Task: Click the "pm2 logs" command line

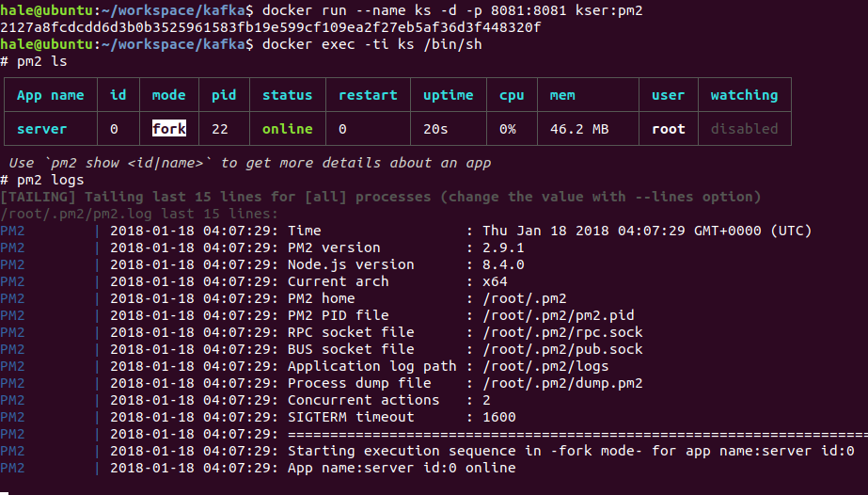Action: click(50, 180)
